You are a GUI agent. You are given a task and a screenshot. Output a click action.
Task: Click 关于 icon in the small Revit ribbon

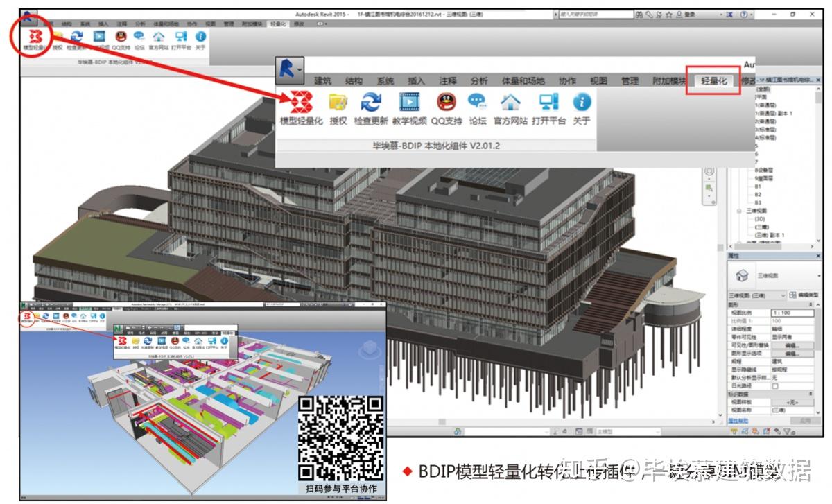[x=200, y=37]
